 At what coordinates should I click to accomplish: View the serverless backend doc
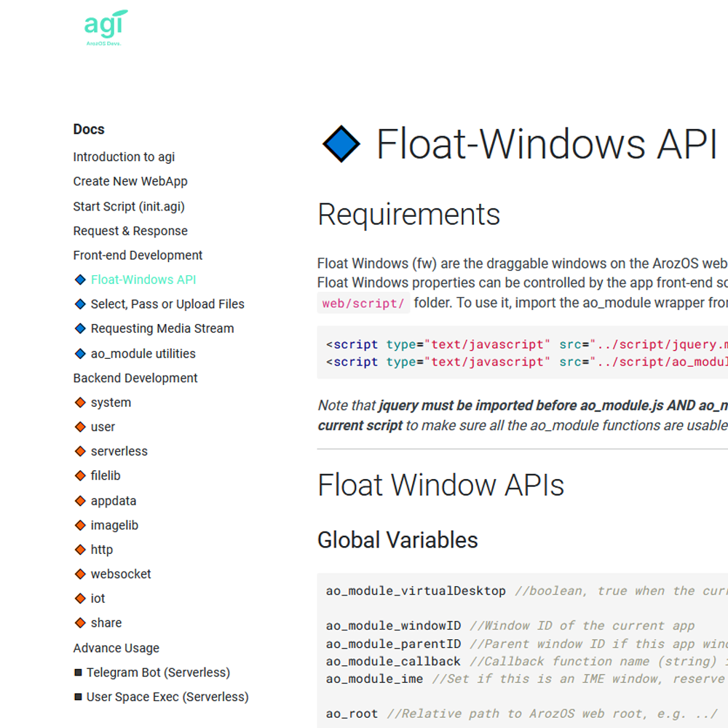point(119,451)
